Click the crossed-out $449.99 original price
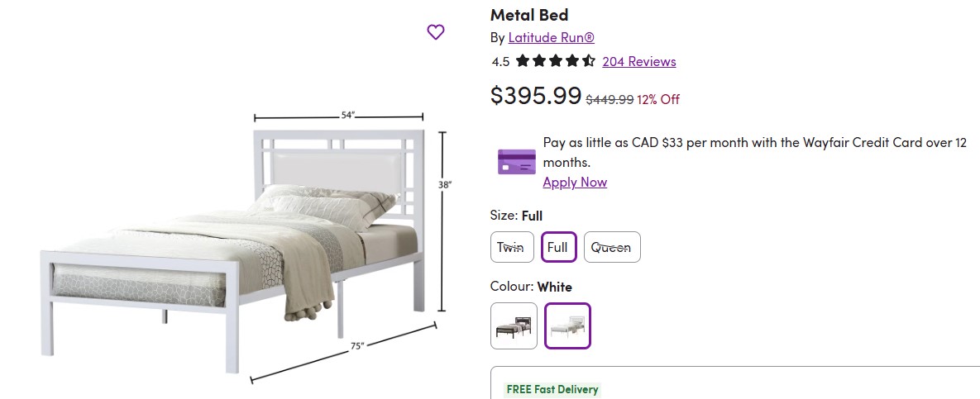The width and height of the screenshot is (980, 399). (x=610, y=99)
